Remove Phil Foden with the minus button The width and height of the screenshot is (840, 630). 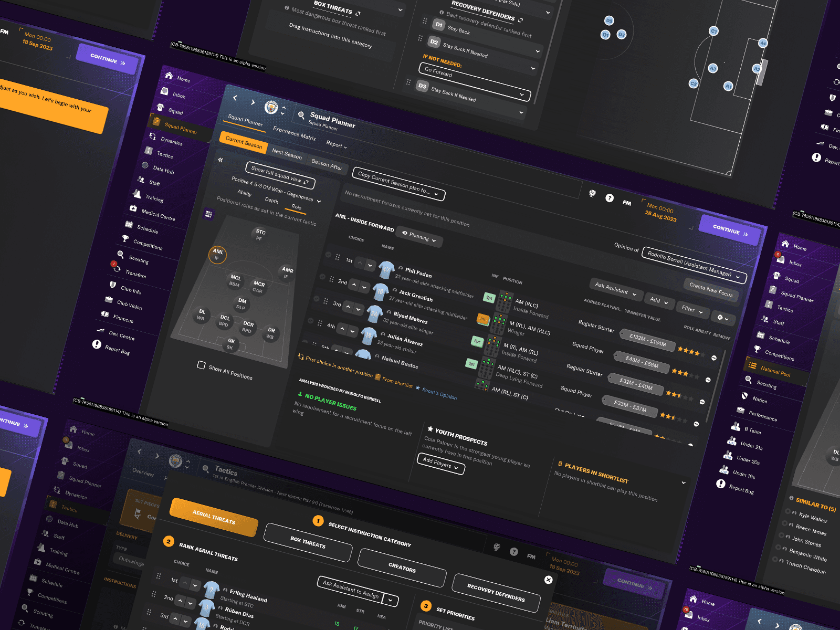tap(713, 358)
